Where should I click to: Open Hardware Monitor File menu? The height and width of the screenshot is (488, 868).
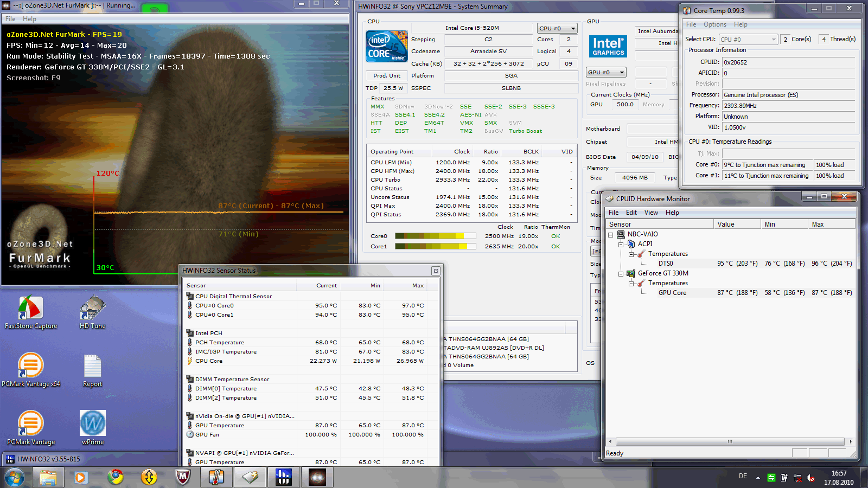click(613, 213)
